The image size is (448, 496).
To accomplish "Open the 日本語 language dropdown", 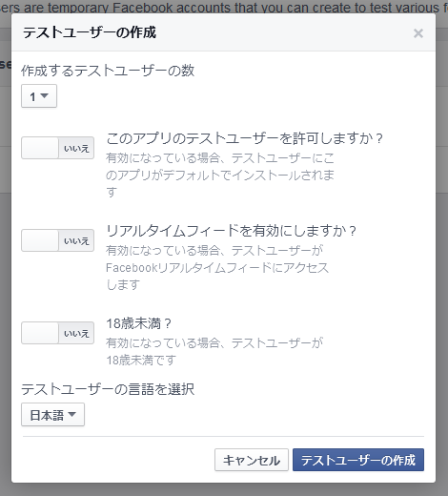I will click(x=52, y=415).
